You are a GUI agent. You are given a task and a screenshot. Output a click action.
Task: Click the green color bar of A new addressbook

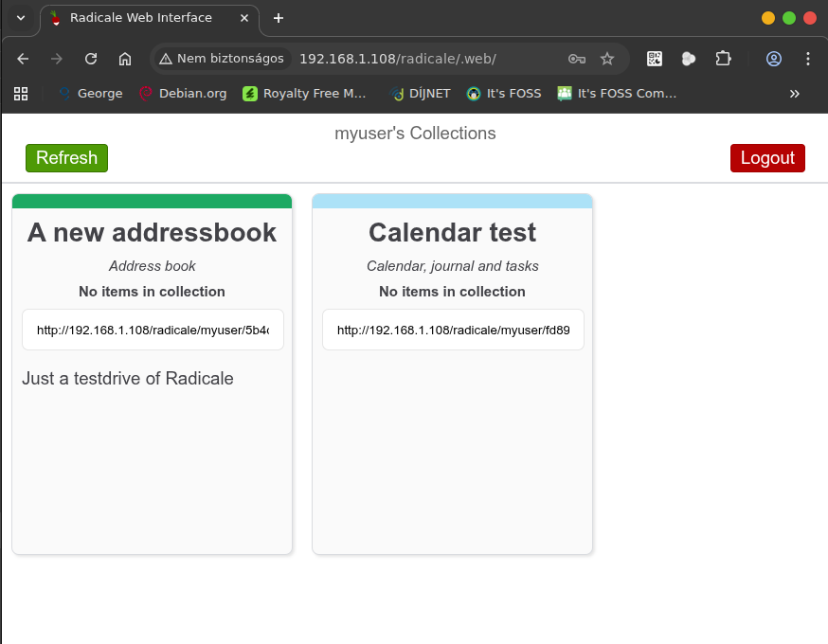152,201
